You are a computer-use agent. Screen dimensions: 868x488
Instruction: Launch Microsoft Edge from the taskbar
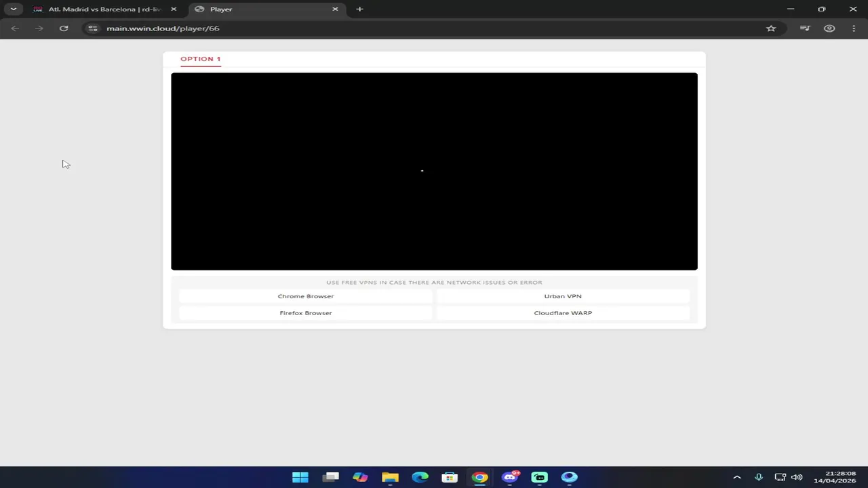point(420,477)
